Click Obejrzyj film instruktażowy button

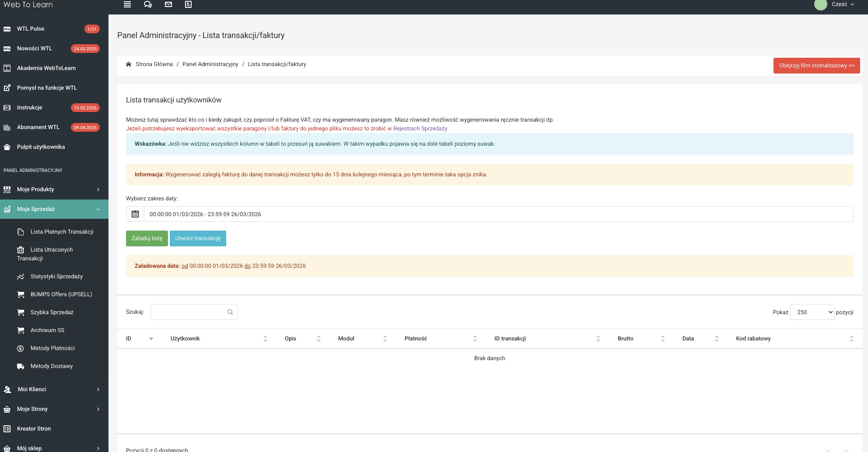[x=816, y=66]
